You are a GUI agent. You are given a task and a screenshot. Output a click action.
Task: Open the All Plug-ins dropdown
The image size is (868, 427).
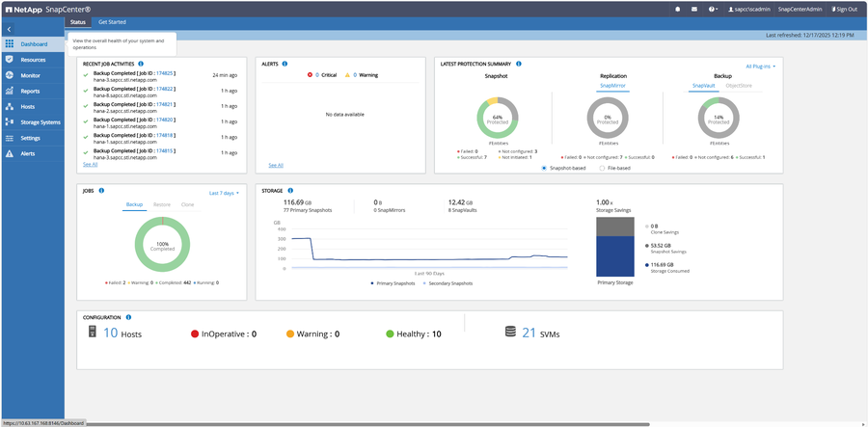click(761, 67)
